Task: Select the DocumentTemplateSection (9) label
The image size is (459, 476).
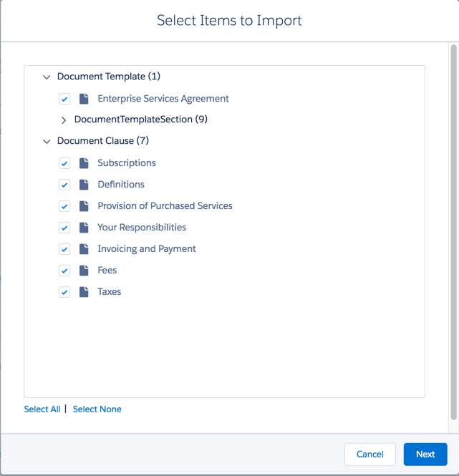Action: pyautogui.click(x=141, y=120)
